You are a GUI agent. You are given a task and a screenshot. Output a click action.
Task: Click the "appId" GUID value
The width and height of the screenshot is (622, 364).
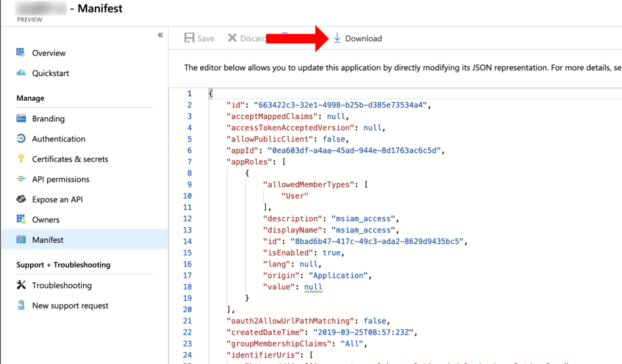click(354, 151)
